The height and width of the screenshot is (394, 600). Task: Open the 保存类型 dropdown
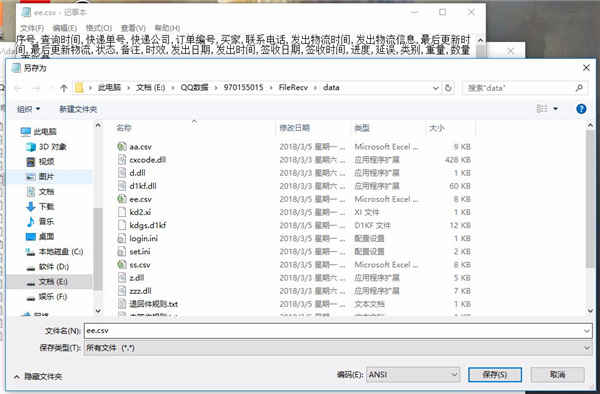coord(338,348)
